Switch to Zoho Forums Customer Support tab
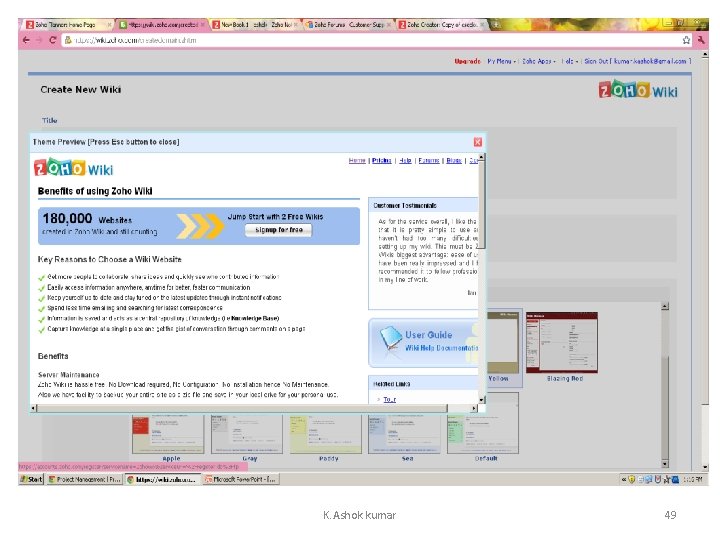720x540 pixels. pyautogui.click(x=348, y=25)
